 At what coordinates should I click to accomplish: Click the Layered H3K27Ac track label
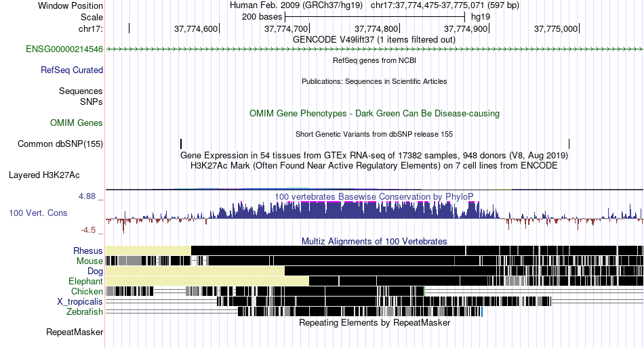click(x=44, y=175)
